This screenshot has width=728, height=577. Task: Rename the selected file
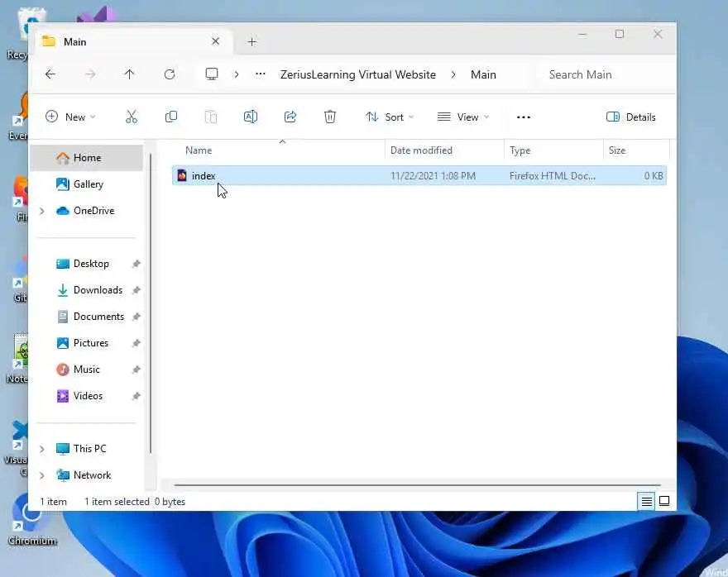coord(251,117)
